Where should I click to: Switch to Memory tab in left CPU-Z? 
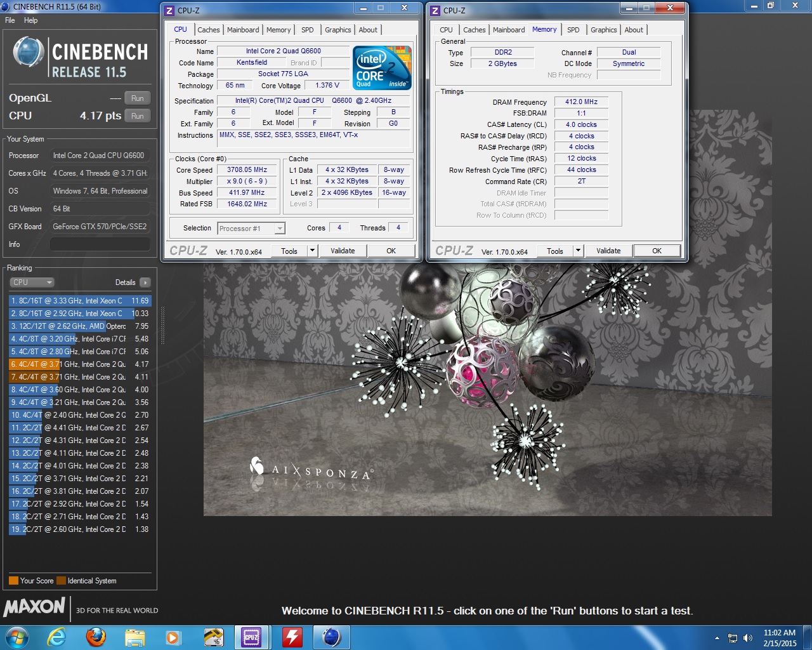278,30
